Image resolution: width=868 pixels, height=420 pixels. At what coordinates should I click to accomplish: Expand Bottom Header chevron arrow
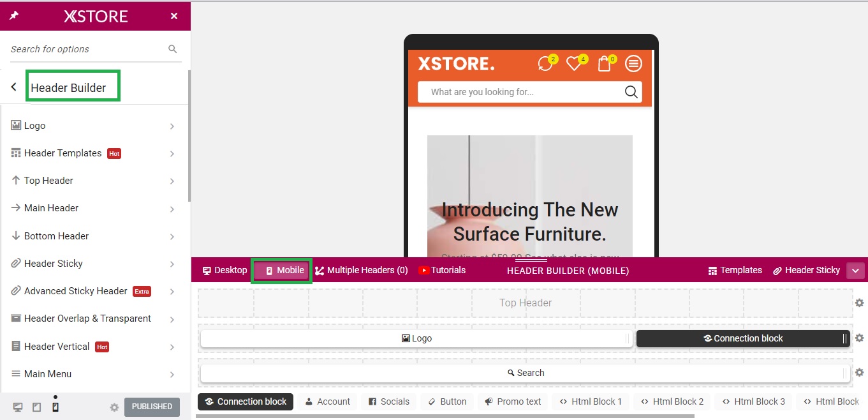(172, 237)
